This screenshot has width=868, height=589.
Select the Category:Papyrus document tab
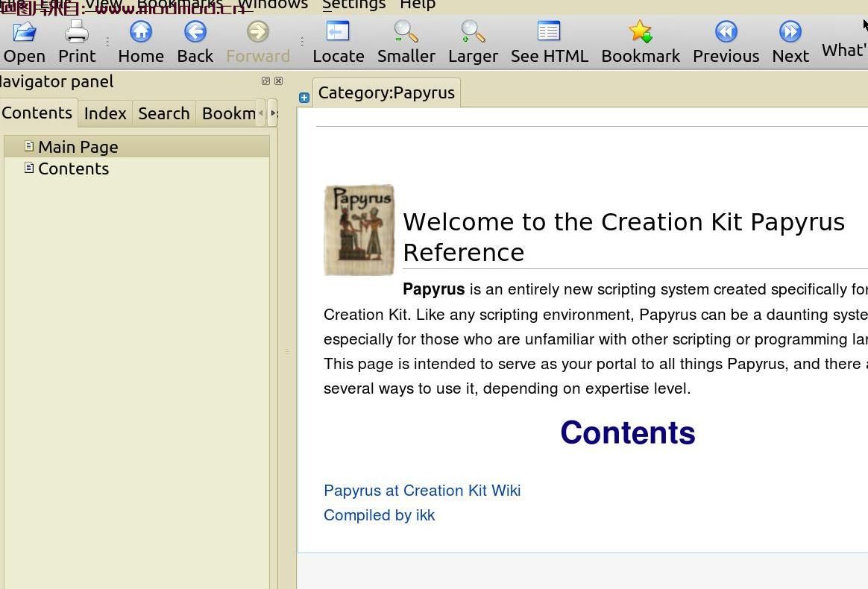(386, 92)
